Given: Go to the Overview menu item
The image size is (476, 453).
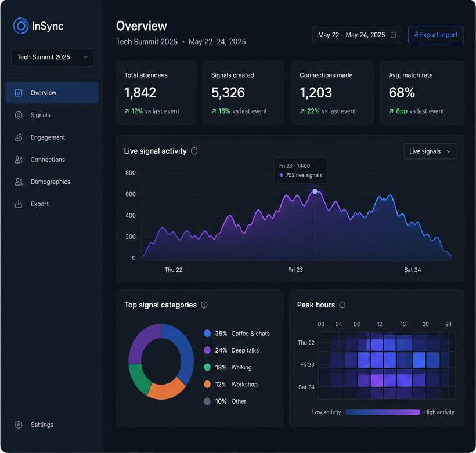Looking at the screenshot, I should 52,93.
